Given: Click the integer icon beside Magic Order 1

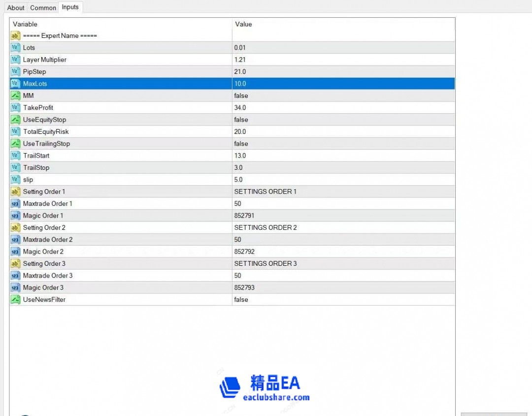Looking at the screenshot, I should [15, 216].
